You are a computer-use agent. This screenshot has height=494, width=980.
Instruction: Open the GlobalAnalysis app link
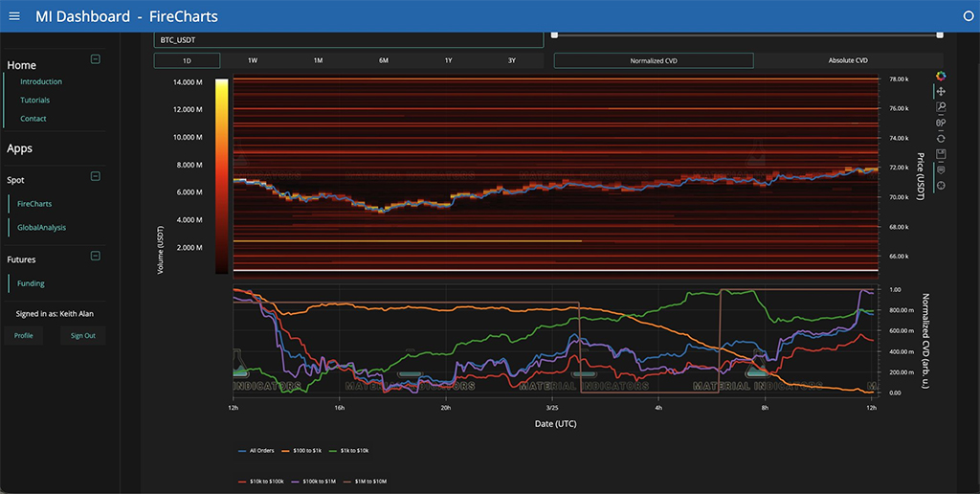point(41,227)
